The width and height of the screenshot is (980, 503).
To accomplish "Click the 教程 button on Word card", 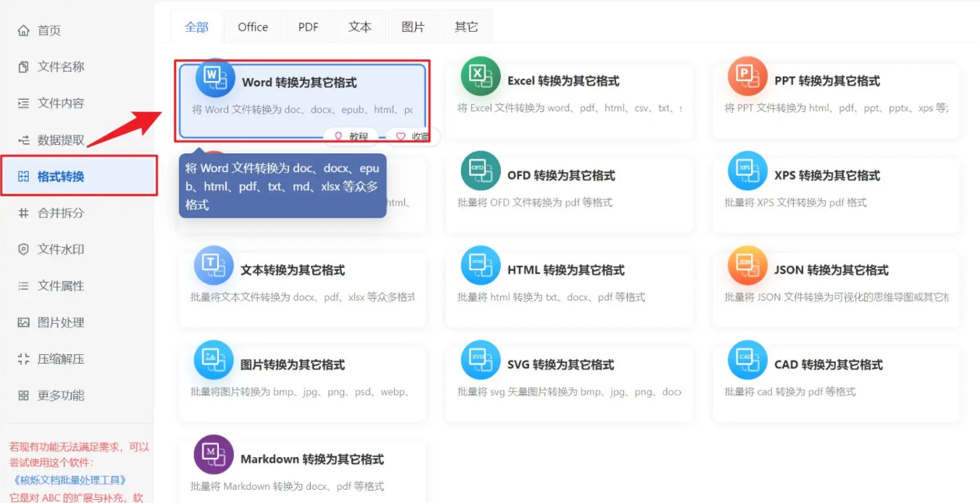I will tap(351, 136).
